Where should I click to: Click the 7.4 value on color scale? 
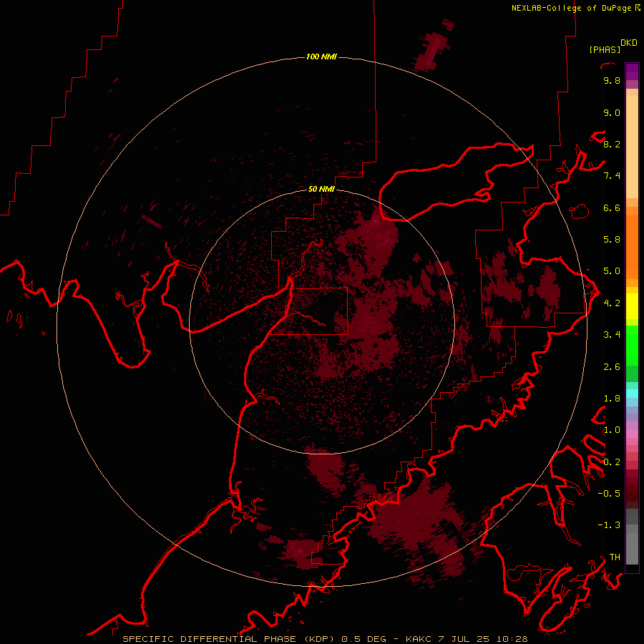[612, 176]
